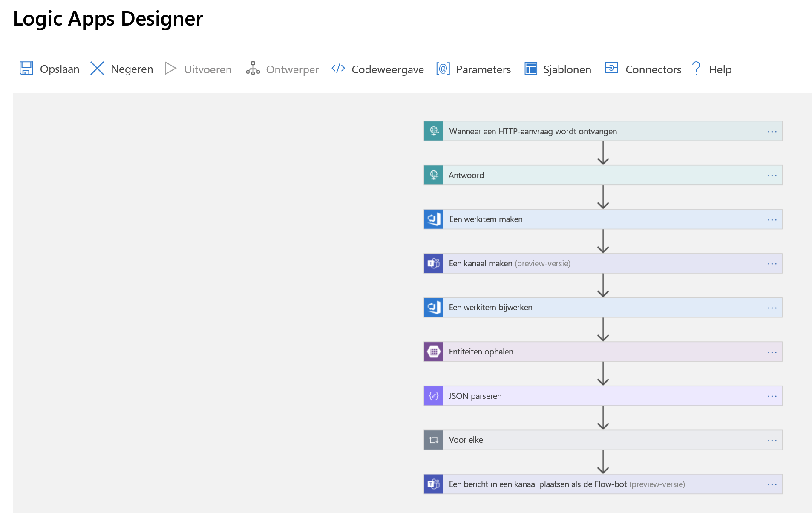Viewport: 812px width, 513px height.
Task: Click Teams icon on Flow-bot message step
Action: click(x=434, y=484)
